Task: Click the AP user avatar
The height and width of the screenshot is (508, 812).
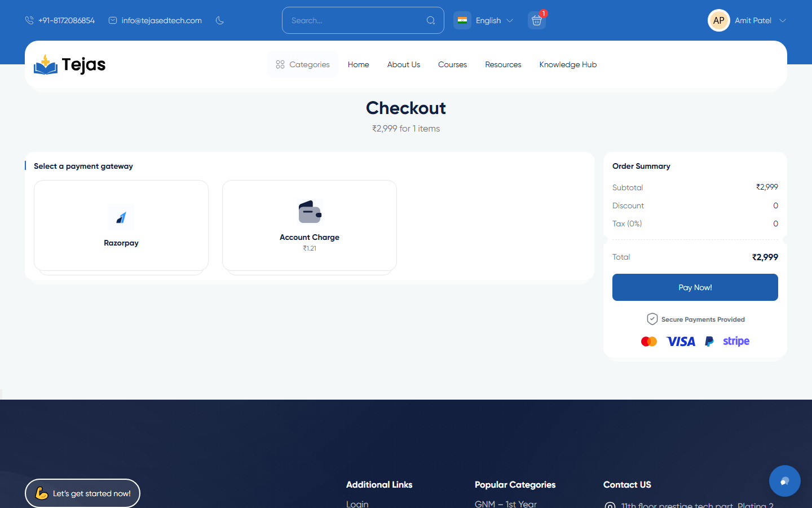Action: click(719, 20)
